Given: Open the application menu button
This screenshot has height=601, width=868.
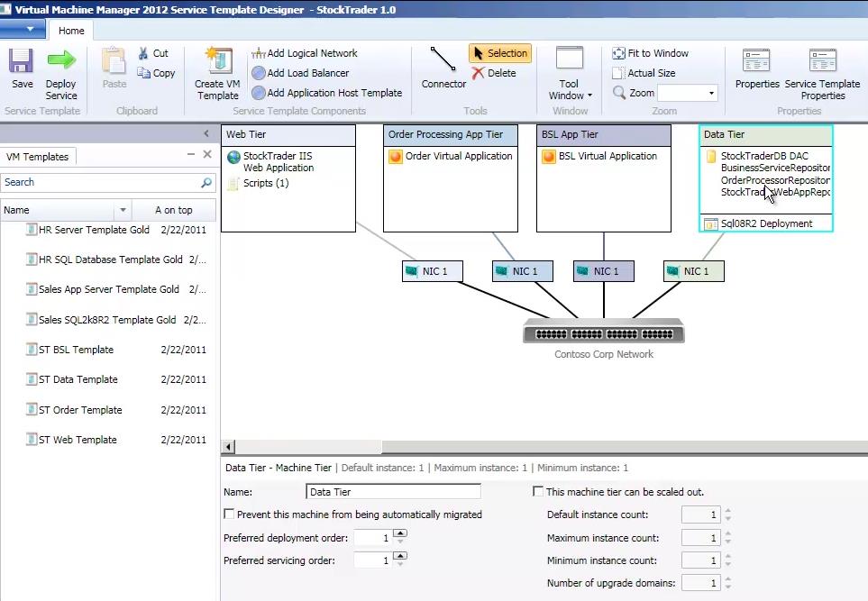Looking at the screenshot, I should pos(23,29).
